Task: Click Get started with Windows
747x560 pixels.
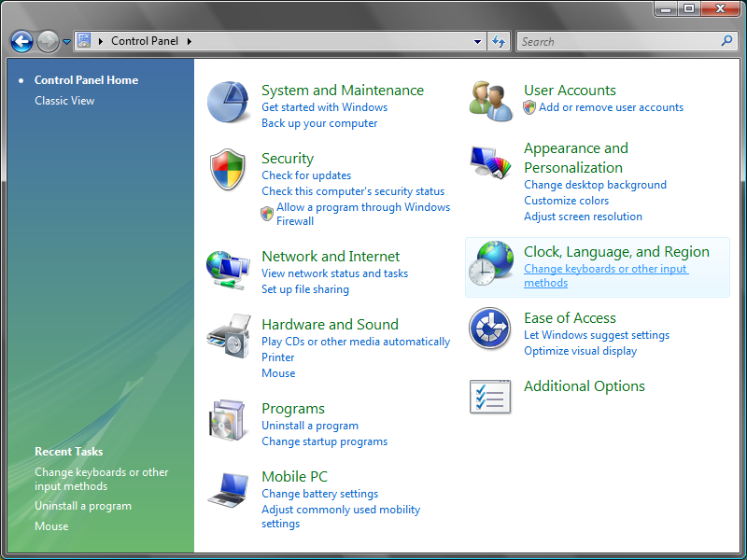Action: point(324,107)
